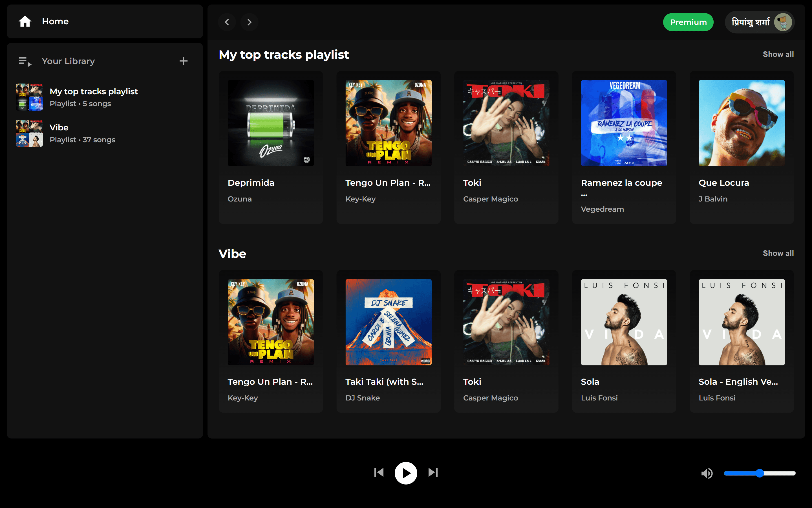Click My top tracks playlist cover thumbnail
This screenshot has width=812, height=508.
pos(29,97)
